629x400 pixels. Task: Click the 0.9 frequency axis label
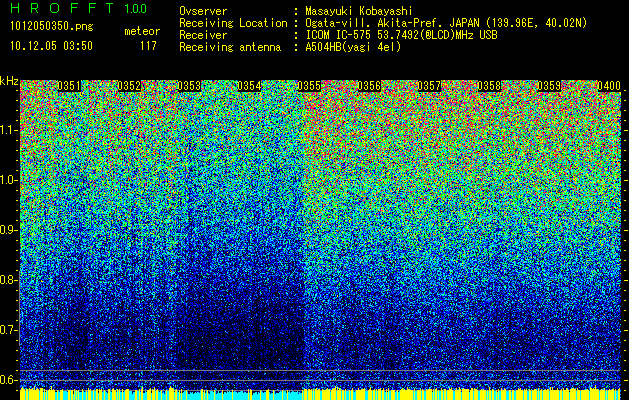click(x=8, y=230)
